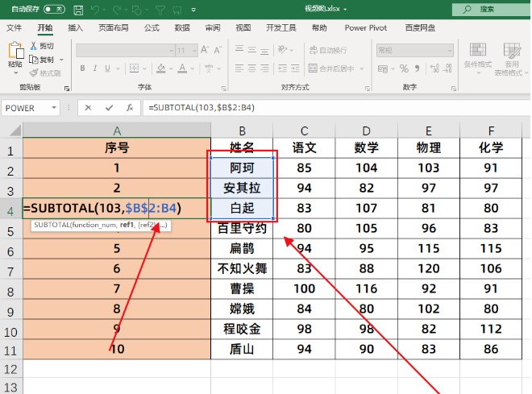Screen dimensions: 532x394
Task: Toggle Wrap Text option
Action: coord(328,50)
